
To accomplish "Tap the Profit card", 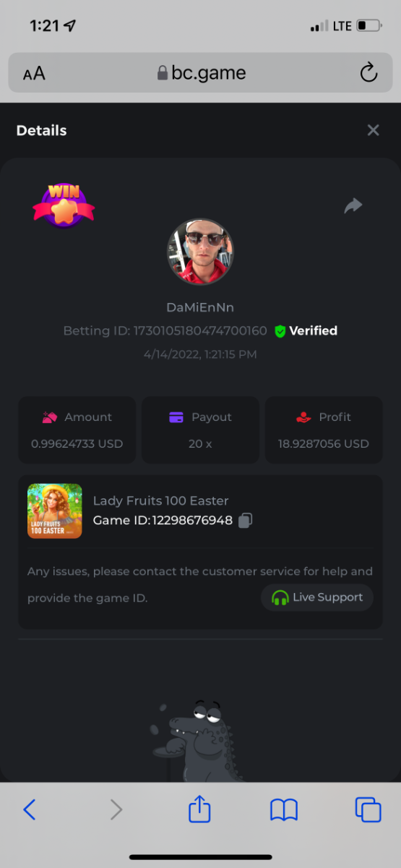I will (x=324, y=430).
